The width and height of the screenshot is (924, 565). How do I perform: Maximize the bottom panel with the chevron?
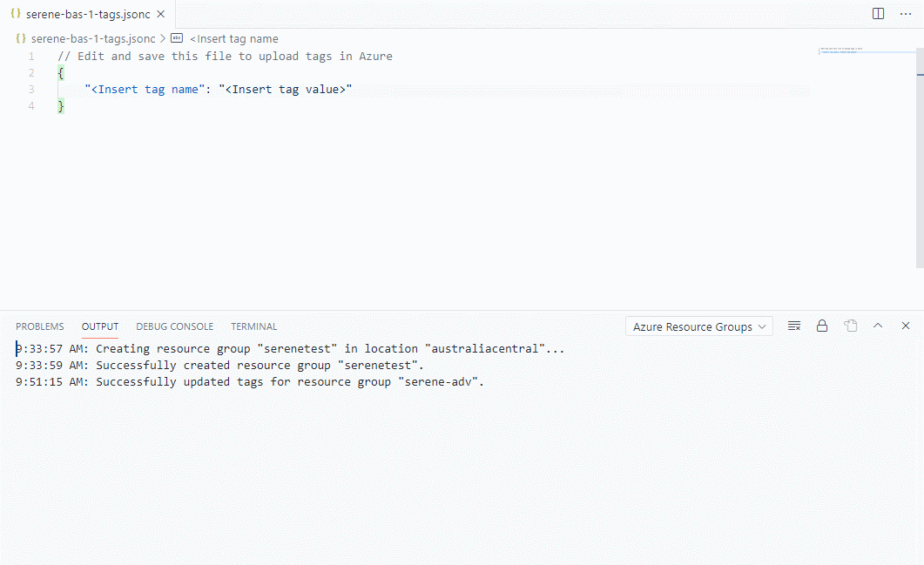878,326
